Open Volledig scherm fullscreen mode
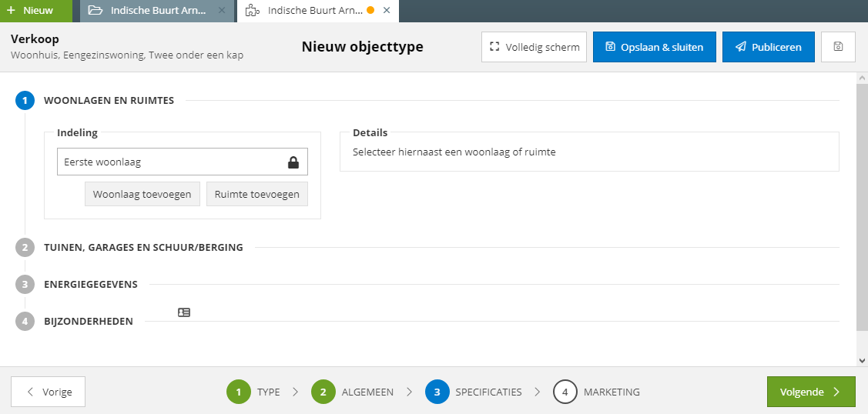This screenshot has height=414, width=868. point(535,47)
